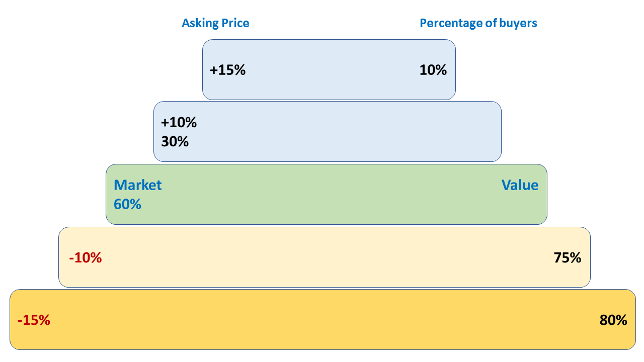The height and width of the screenshot is (362, 644).
Task: Select the Value word in green bar
Action: pyautogui.click(x=520, y=185)
